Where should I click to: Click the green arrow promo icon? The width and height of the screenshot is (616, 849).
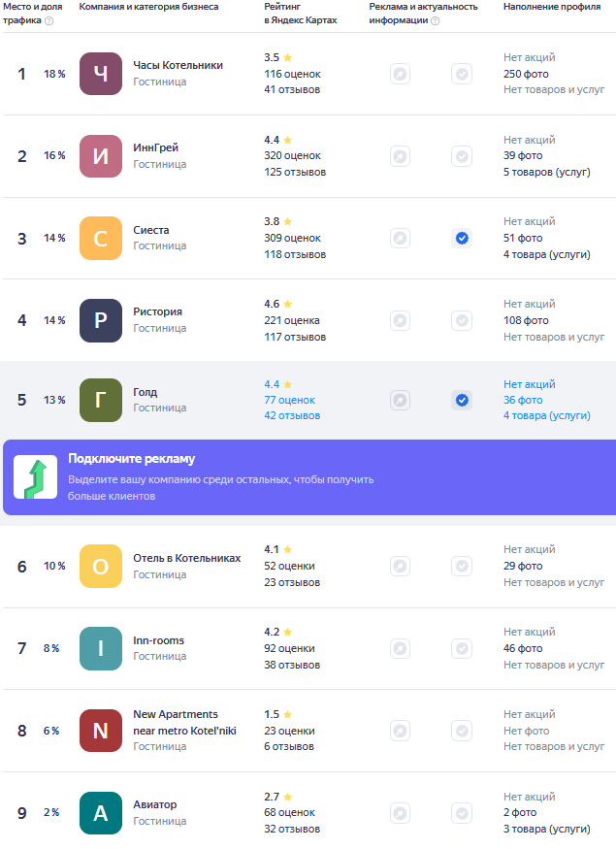35,477
